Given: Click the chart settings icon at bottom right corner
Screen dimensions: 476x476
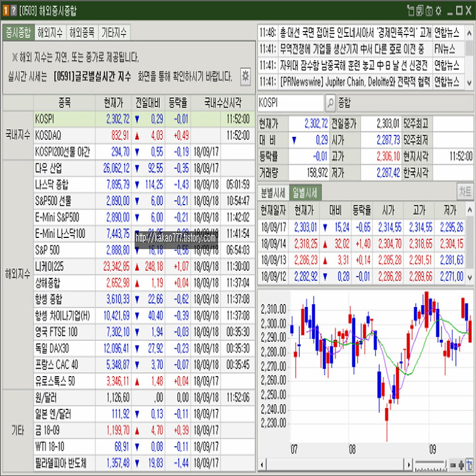Looking at the screenshot, I should [469, 464].
